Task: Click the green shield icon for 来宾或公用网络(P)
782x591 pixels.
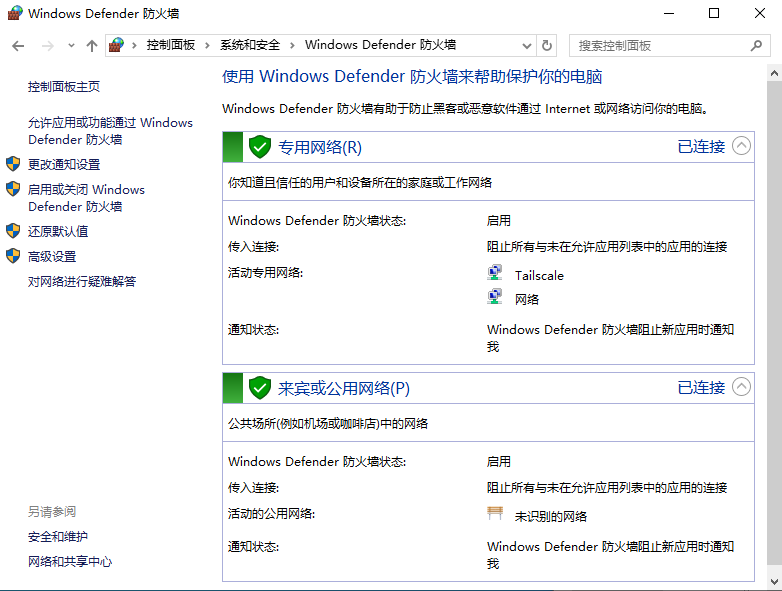Action: (x=260, y=388)
